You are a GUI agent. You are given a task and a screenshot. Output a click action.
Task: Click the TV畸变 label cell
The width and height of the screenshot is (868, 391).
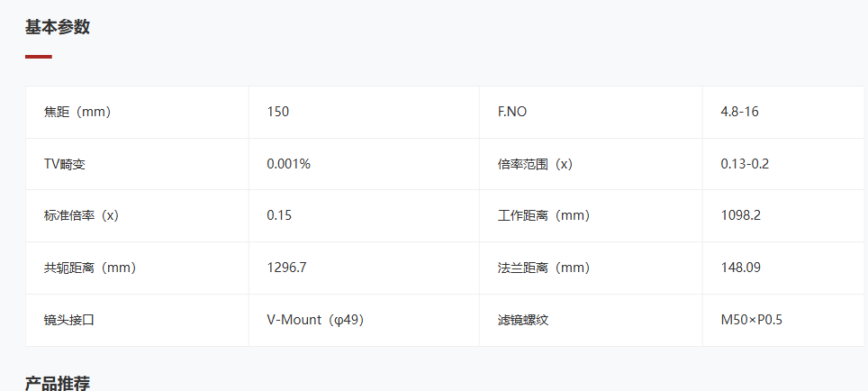click(x=65, y=165)
